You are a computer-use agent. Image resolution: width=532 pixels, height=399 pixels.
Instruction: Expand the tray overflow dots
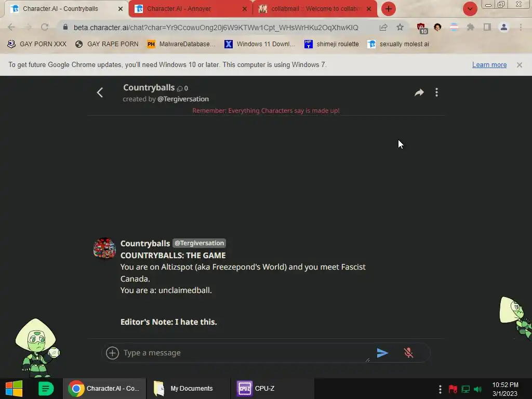point(440,389)
